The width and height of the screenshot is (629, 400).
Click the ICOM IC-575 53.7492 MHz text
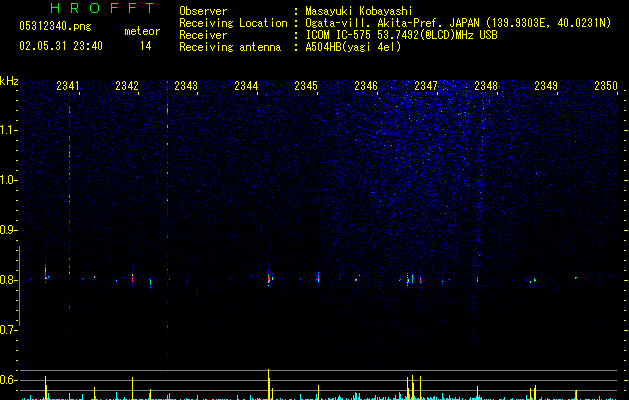pos(401,35)
